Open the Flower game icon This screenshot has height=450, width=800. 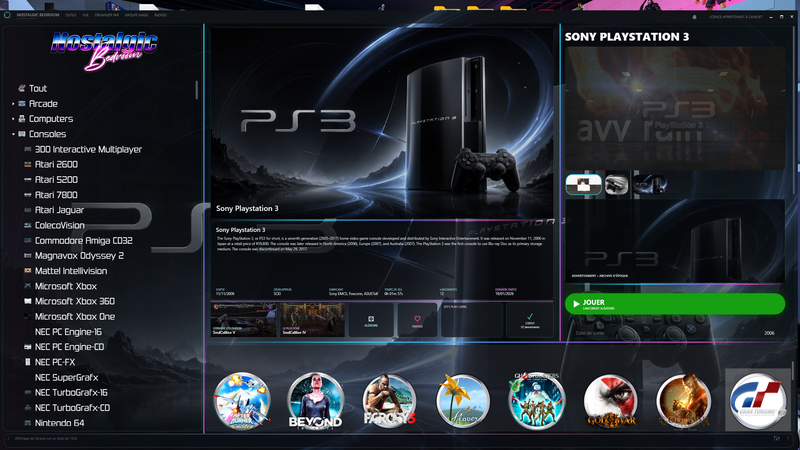click(463, 401)
